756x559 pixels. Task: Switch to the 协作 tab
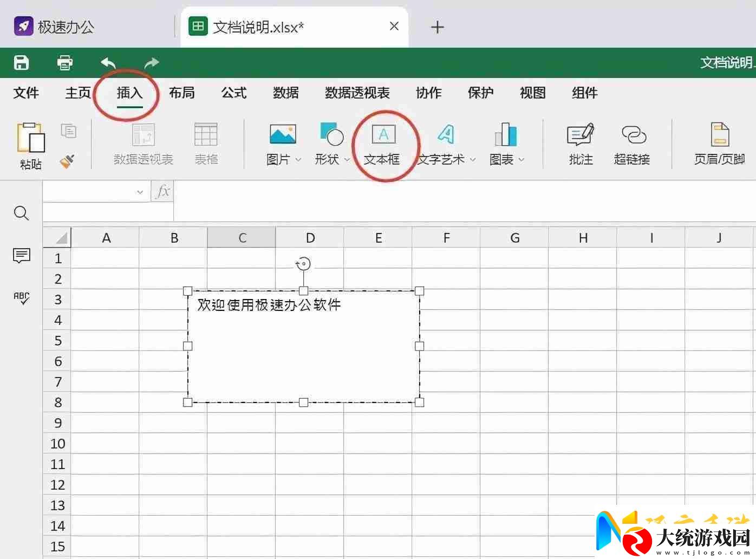429,93
